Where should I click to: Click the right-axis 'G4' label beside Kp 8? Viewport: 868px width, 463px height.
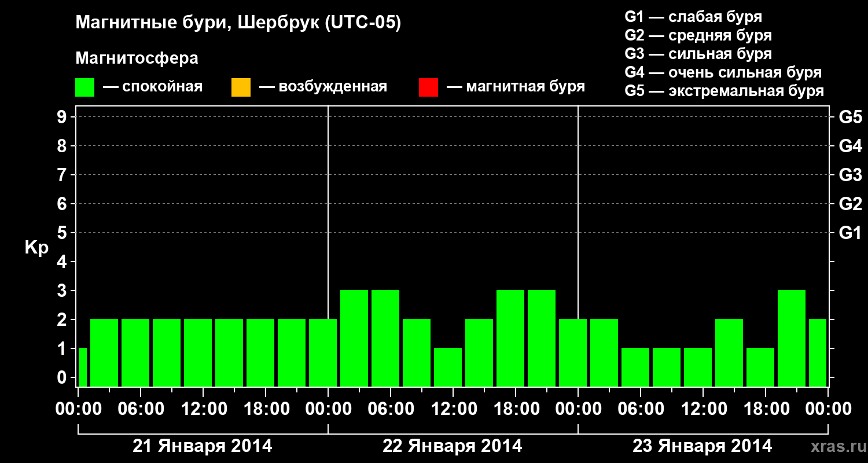coord(850,146)
